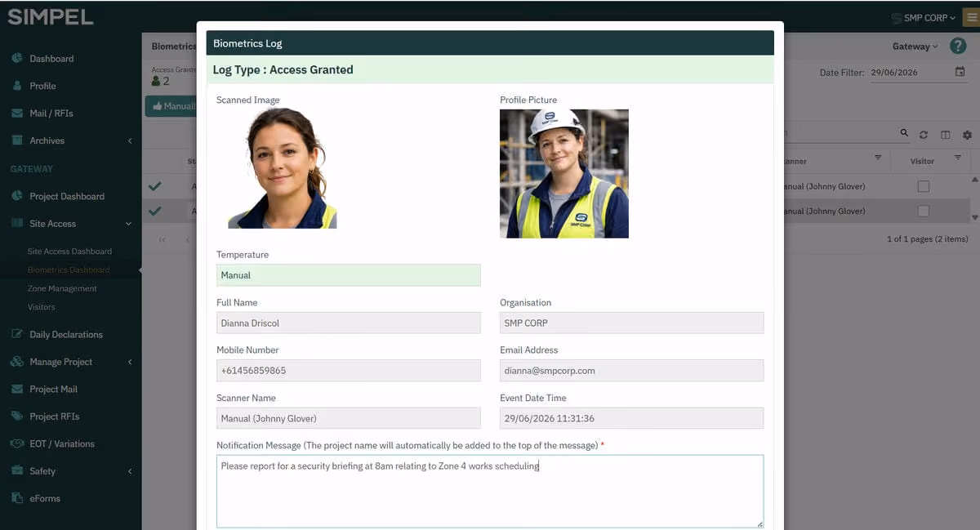The width and height of the screenshot is (980, 530).
Task: Click the scanned image thumbnail
Action: click(x=283, y=168)
